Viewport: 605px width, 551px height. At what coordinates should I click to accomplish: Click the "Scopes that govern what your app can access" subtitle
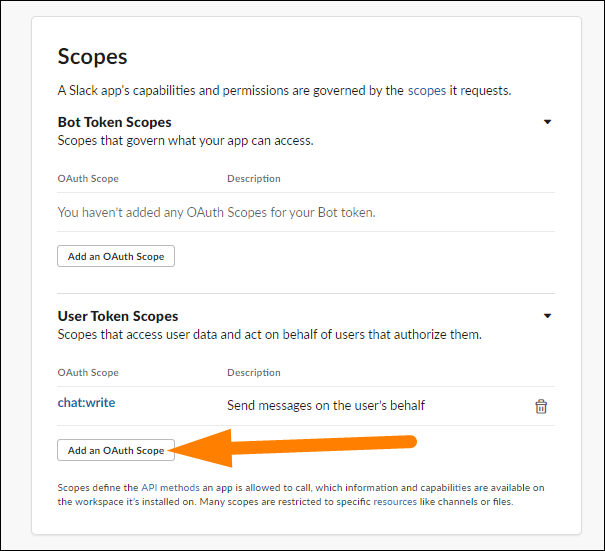click(x=185, y=141)
